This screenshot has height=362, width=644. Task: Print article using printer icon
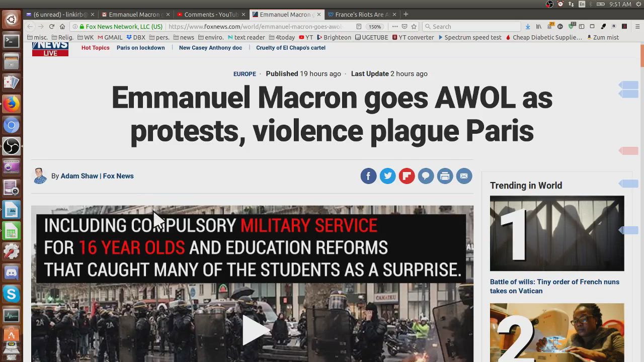point(445,176)
